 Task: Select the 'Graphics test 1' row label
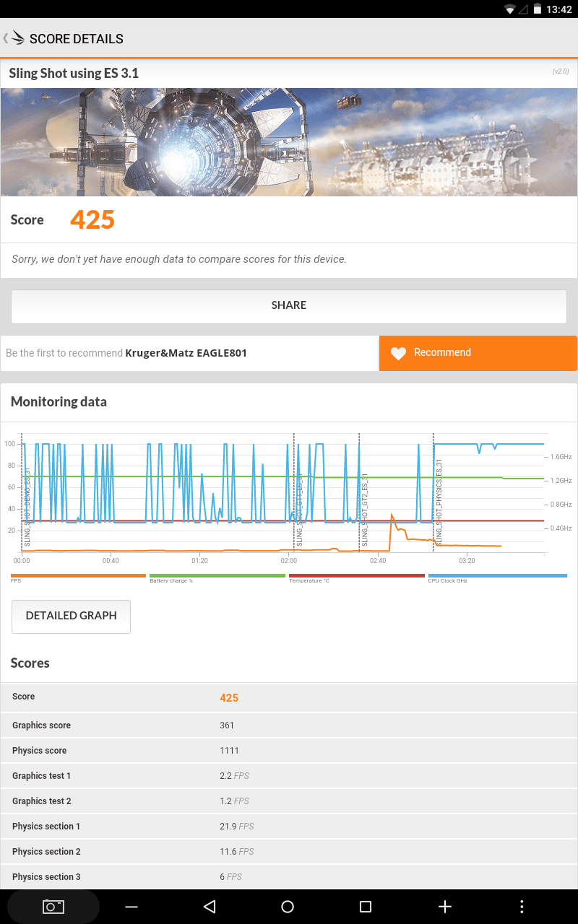(x=41, y=776)
